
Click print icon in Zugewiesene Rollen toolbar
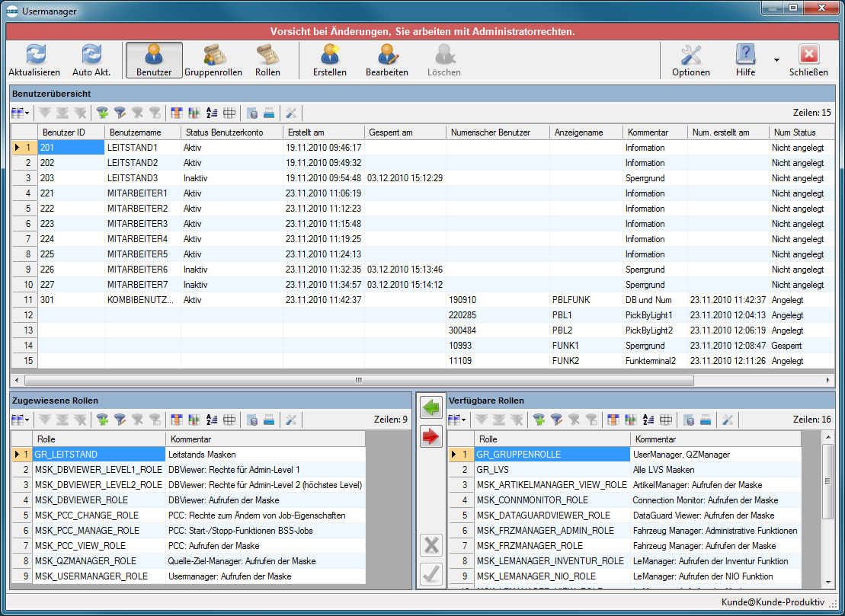[x=269, y=420]
